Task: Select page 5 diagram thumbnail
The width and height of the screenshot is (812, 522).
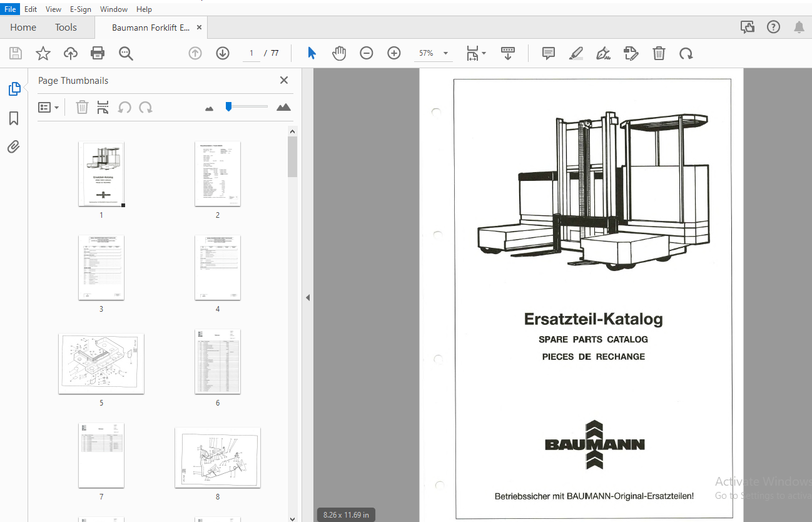Action: point(101,364)
